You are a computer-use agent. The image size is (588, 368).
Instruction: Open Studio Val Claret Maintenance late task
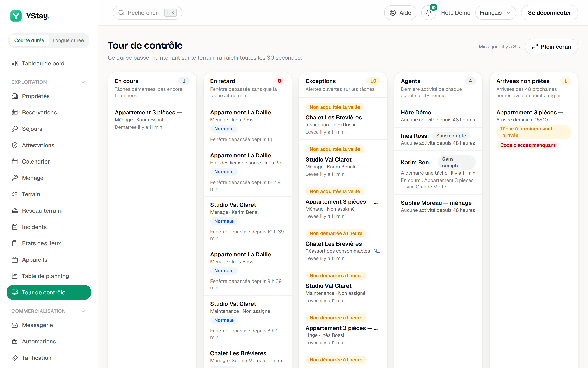(x=247, y=320)
